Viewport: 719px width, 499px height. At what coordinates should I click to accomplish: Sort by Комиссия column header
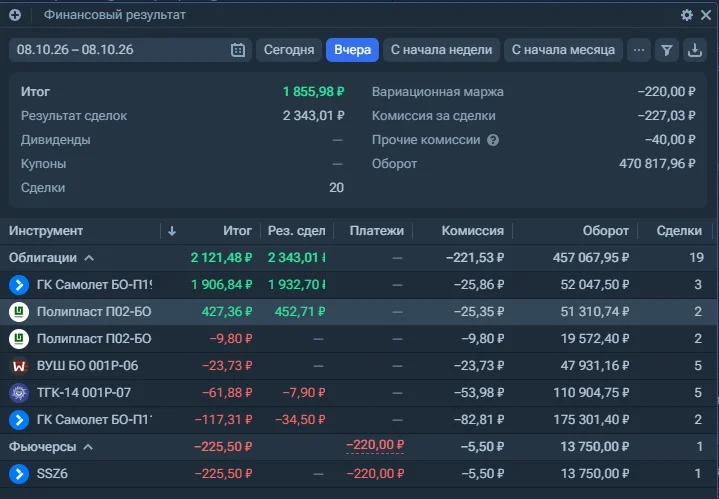(472, 231)
